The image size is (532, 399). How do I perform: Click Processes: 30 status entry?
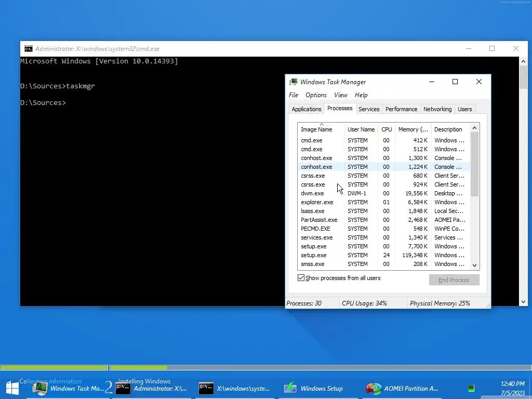pyautogui.click(x=303, y=303)
